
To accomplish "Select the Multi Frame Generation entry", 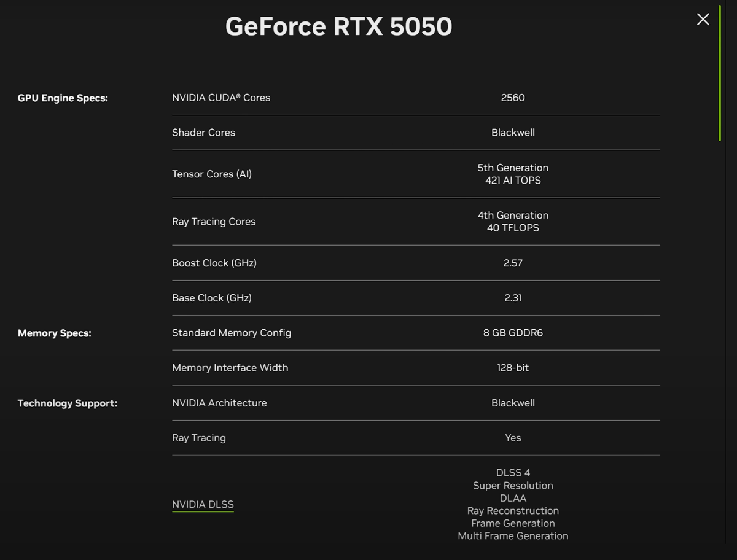I will 513,535.
